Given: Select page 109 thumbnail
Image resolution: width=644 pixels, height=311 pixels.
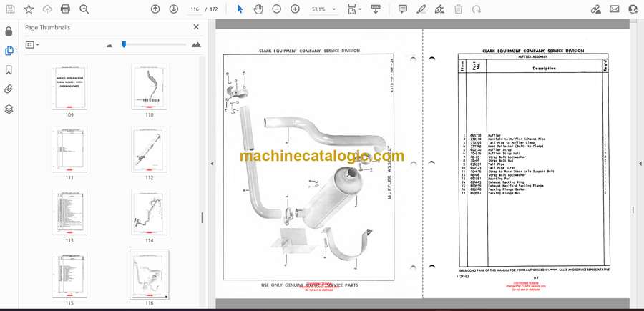Looking at the screenshot, I should pyautogui.click(x=69, y=87).
